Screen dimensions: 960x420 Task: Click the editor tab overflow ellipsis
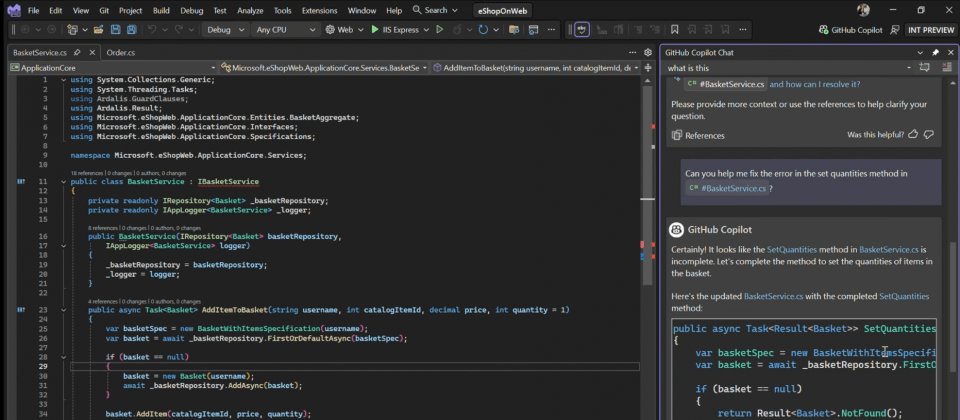pyautogui.click(x=632, y=53)
